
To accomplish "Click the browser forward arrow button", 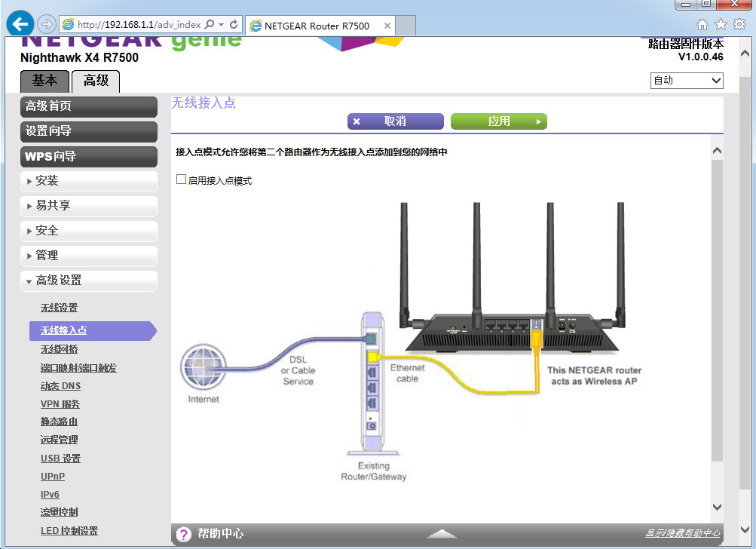I will click(x=47, y=24).
